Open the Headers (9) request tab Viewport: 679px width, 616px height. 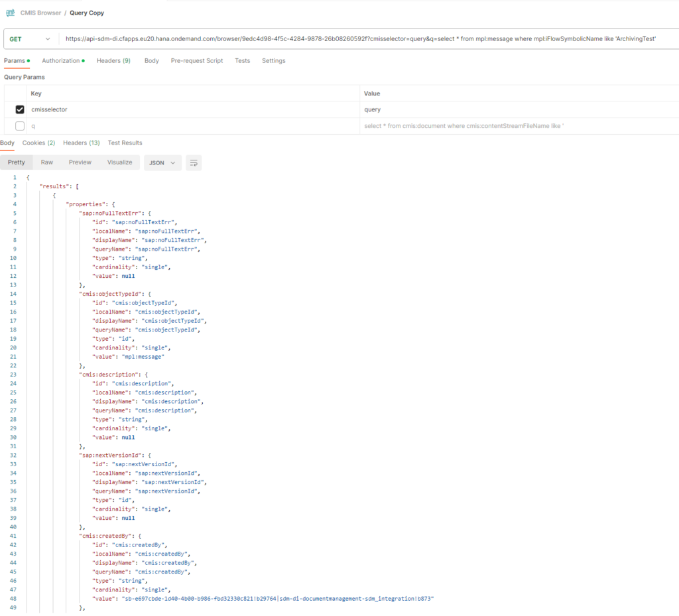pyautogui.click(x=113, y=61)
